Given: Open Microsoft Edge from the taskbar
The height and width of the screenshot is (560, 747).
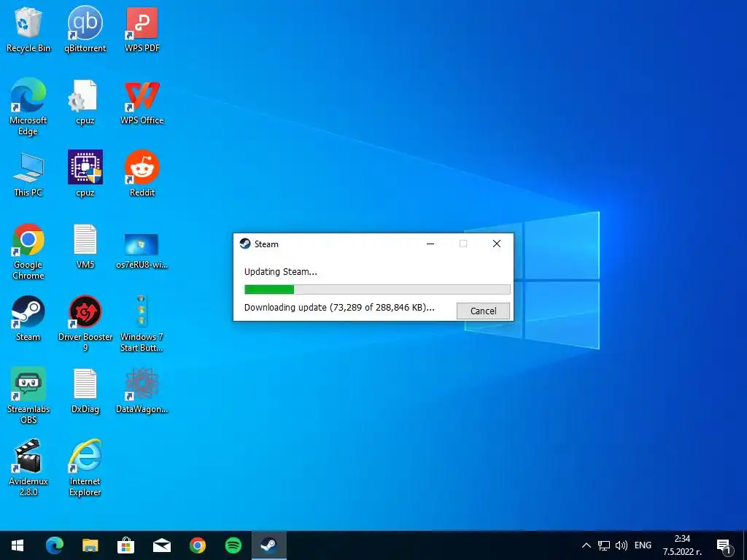Looking at the screenshot, I should pyautogui.click(x=54, y=545).
